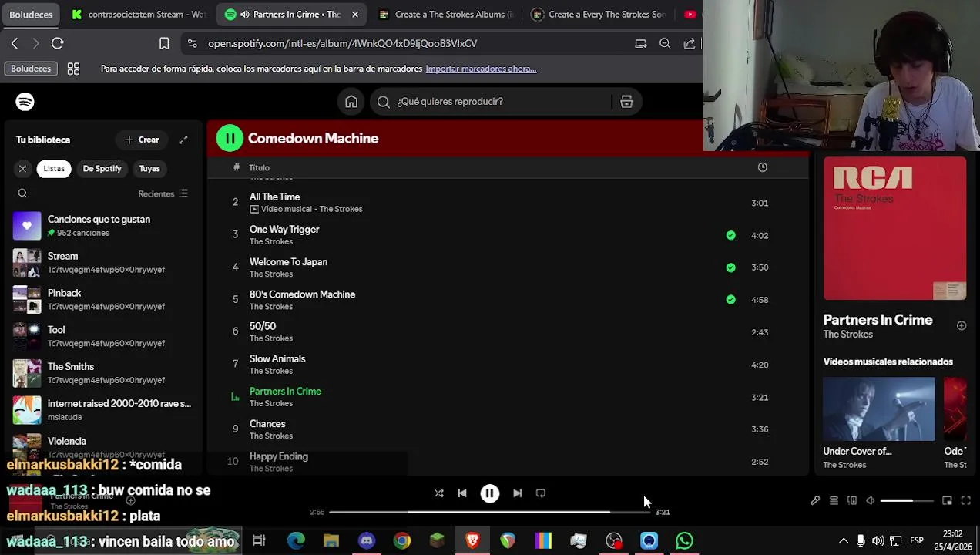Viewport: 980px width, 555px height.
Task: Switch to Create a Every The Strokes Songs tab
Action: click(599, 14)
